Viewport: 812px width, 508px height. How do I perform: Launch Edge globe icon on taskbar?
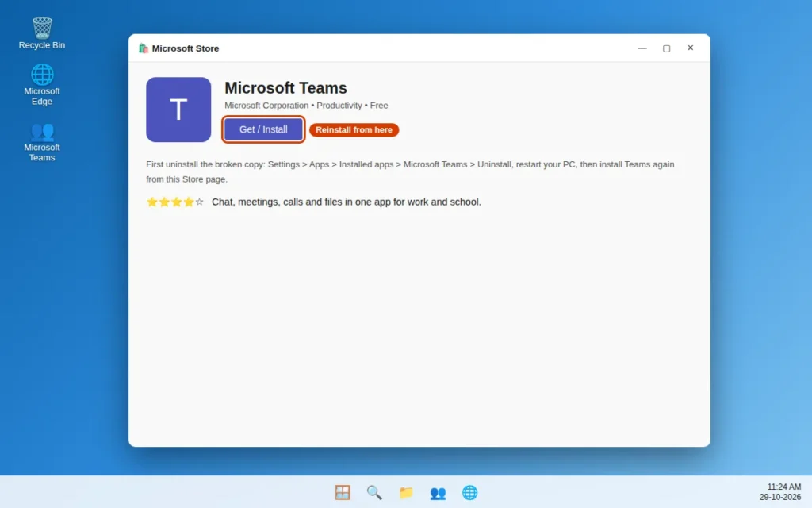coord(469,492)
